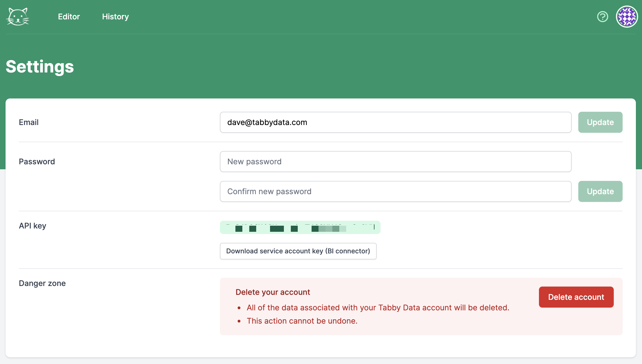Click the "Delete your account" heading
The height and width of the screenshot is (364, 642).
pos(273,292)
